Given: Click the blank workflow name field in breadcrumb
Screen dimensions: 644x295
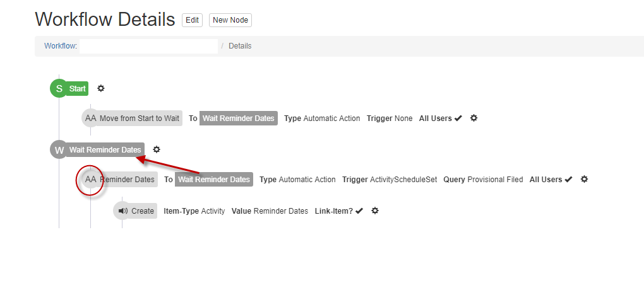Looking at the screenshot, I should pyautogui.click(x=148, y=46).
